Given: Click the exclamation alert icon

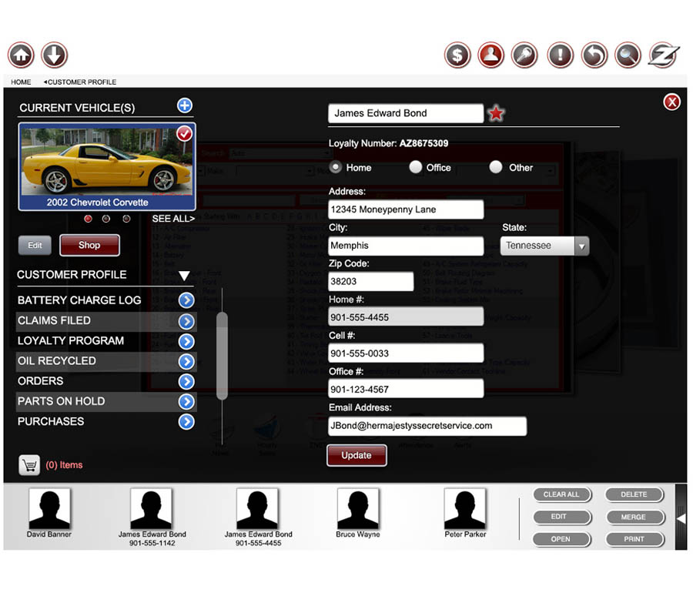Looking at the screenshot, I should click(x=560, y=55).
